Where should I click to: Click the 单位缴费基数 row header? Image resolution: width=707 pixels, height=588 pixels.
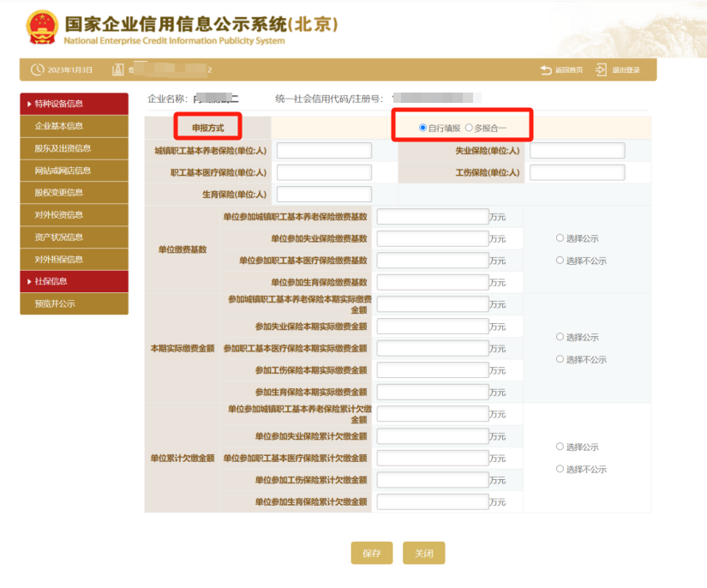(x=183, y=249)
